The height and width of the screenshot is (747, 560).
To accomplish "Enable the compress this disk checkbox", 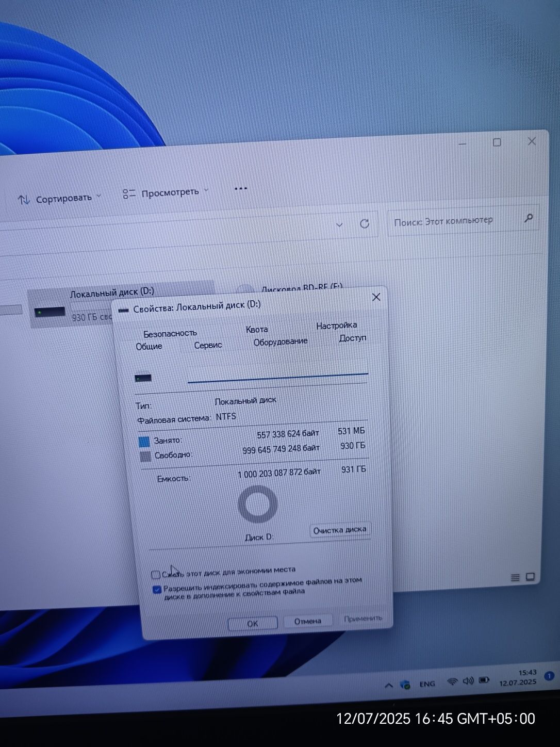I will [156, 575].
